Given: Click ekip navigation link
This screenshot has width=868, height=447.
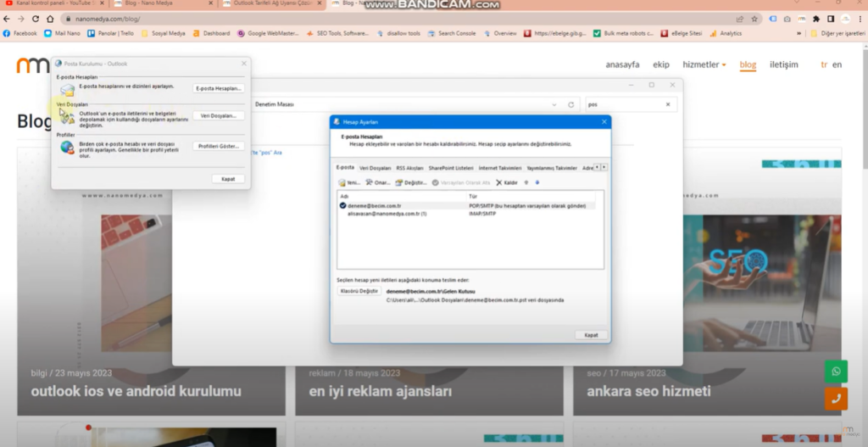Looking at the screenshot, I should pos(661,64).
